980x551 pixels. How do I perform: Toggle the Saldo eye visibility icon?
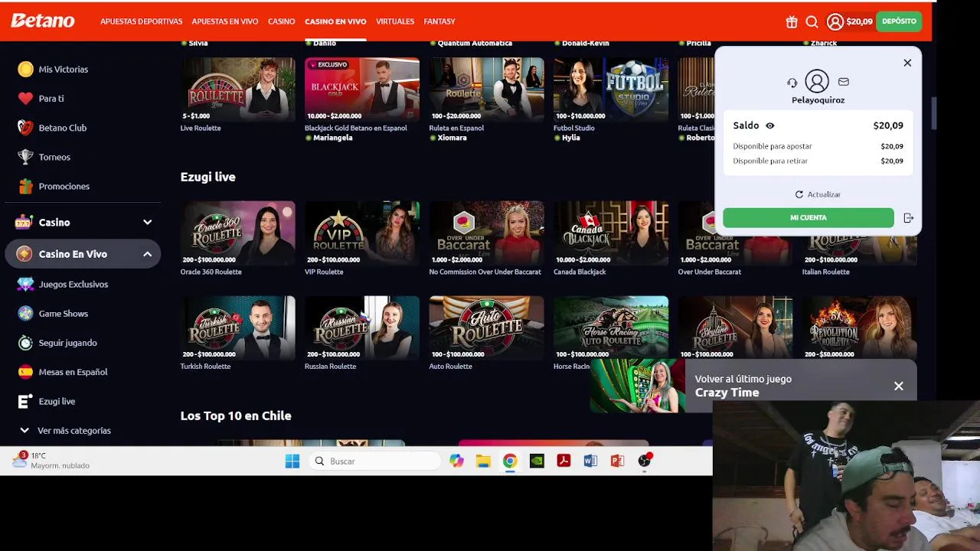[x=770, y=126]
